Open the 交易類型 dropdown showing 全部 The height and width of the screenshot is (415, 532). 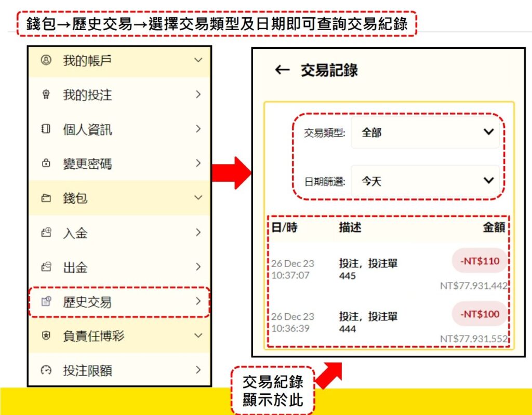tap(425, 132)
